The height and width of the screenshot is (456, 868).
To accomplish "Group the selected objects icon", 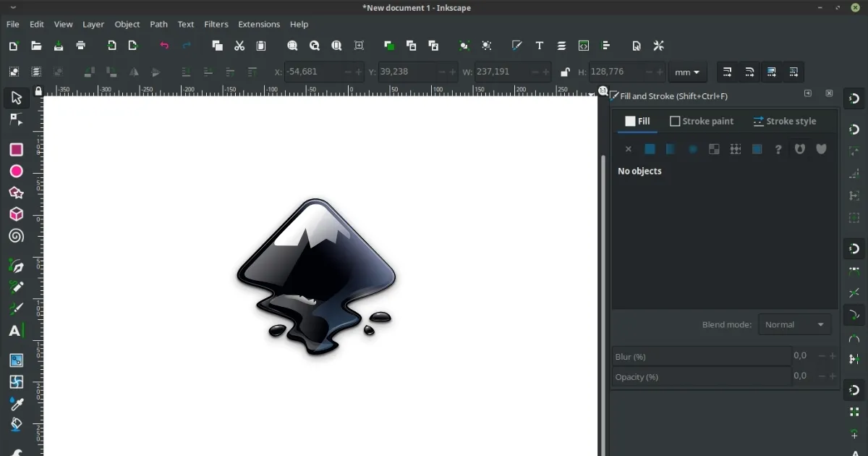I will pos(464,46).
